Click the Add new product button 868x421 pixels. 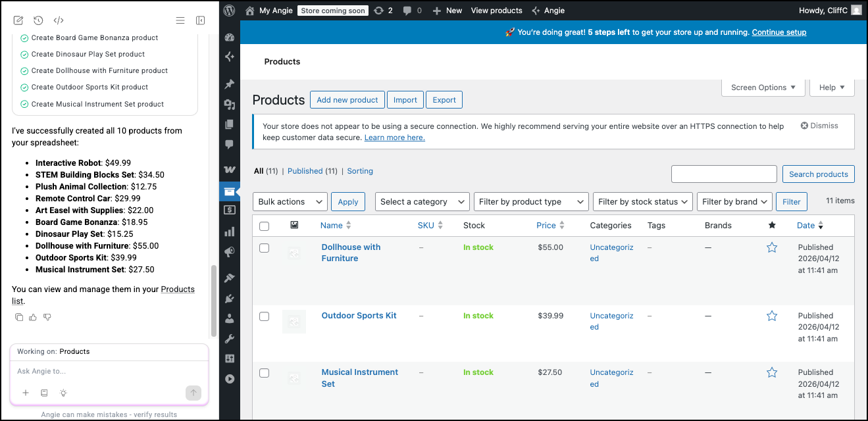click(347, 100)
